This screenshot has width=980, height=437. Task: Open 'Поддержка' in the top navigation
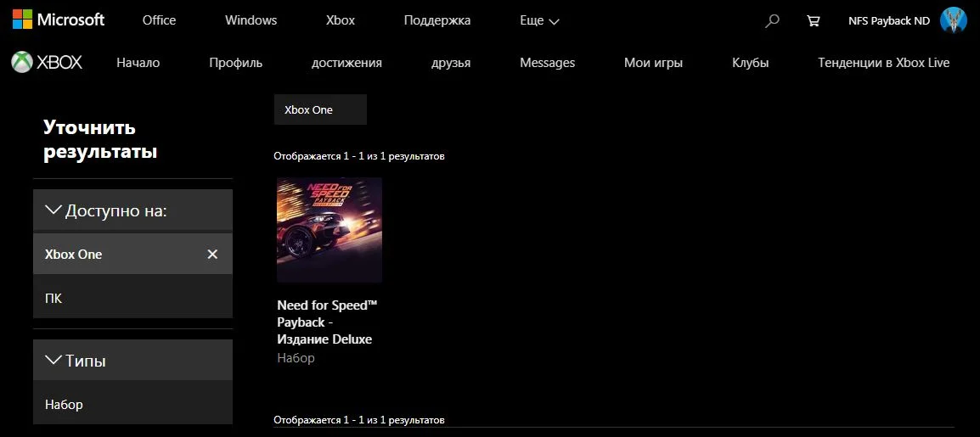437,20
